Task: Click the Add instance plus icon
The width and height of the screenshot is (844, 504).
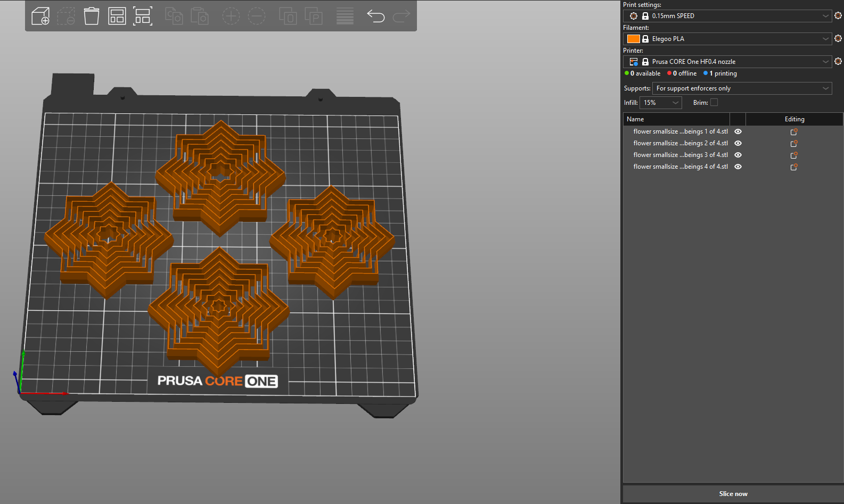Action: pyautogui.click(x=231, y=16)
